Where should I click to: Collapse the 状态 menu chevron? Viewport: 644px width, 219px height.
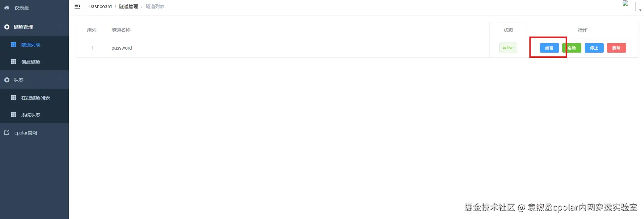pos(60,79)
